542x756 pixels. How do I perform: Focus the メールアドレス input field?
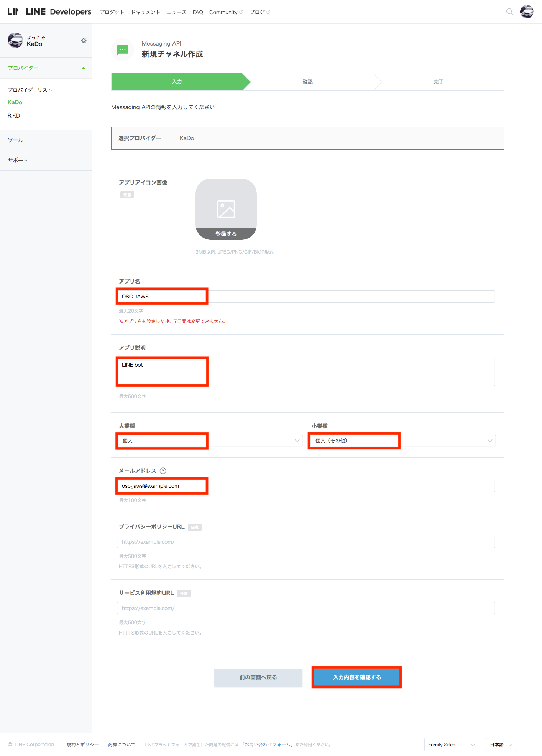tap(306, 486)
